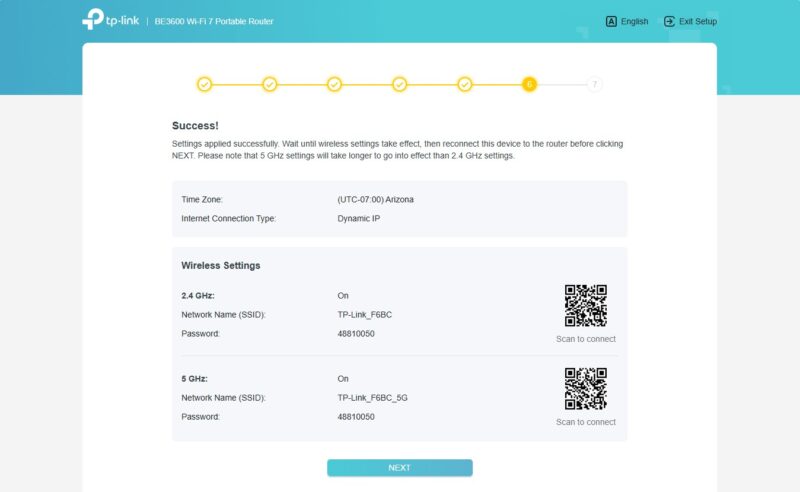The height and width of the screenshot is (492, 800).
Task: Select the current step six indicator
Action: (529, 84)
